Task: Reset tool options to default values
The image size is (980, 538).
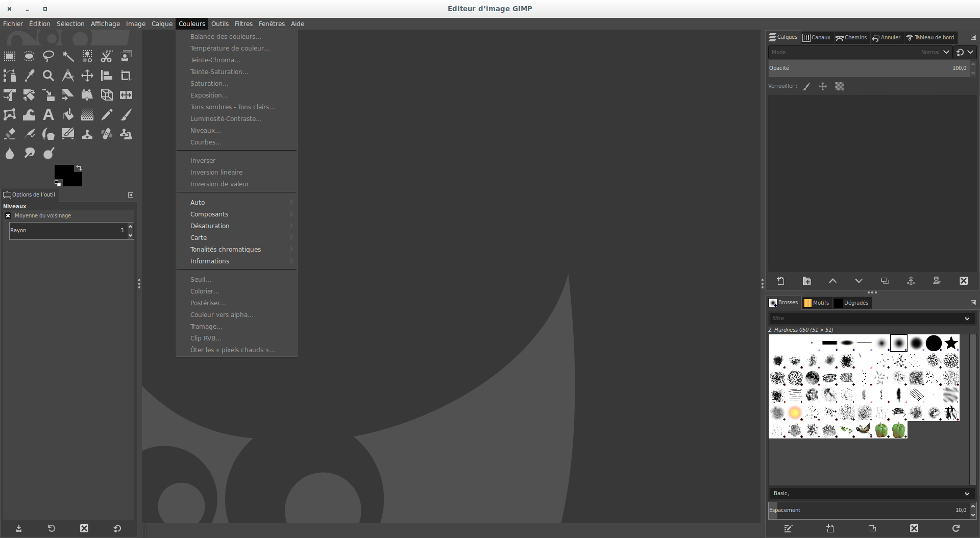Action: (117, 528)
